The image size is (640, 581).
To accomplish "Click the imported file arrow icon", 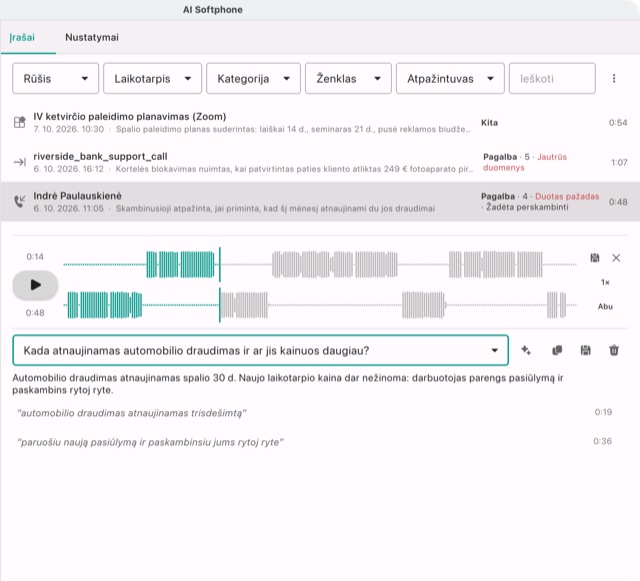I will click(x=20, y=162).
